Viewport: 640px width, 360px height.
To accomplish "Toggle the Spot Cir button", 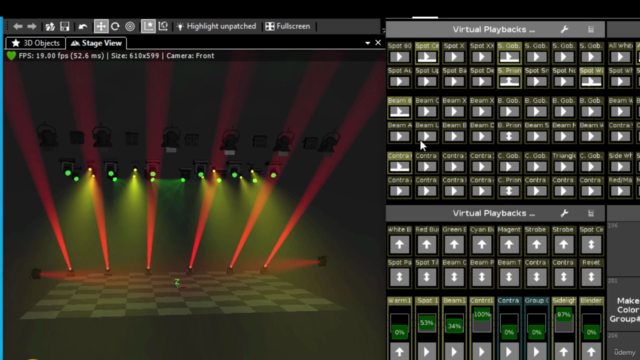I will point(591,244).
